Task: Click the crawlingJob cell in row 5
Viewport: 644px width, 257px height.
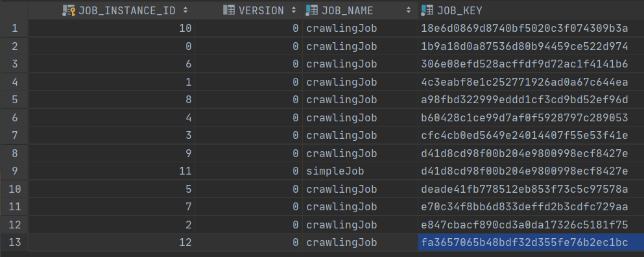Action: coord(360,99)
